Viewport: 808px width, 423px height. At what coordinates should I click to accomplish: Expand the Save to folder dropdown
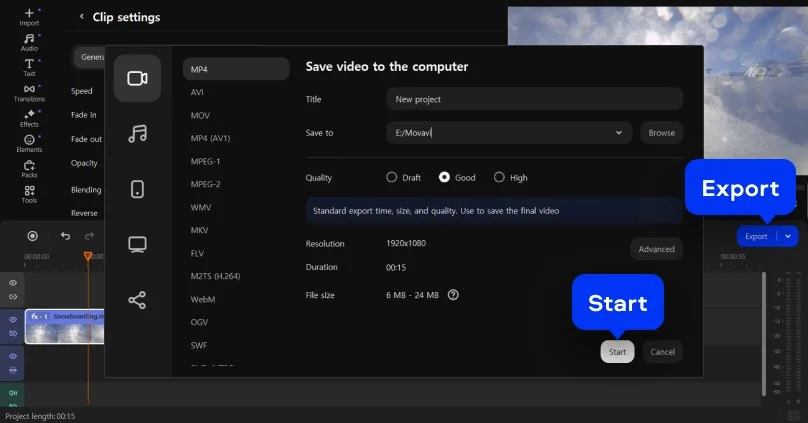pyautogui.click(x=620, y=132)
